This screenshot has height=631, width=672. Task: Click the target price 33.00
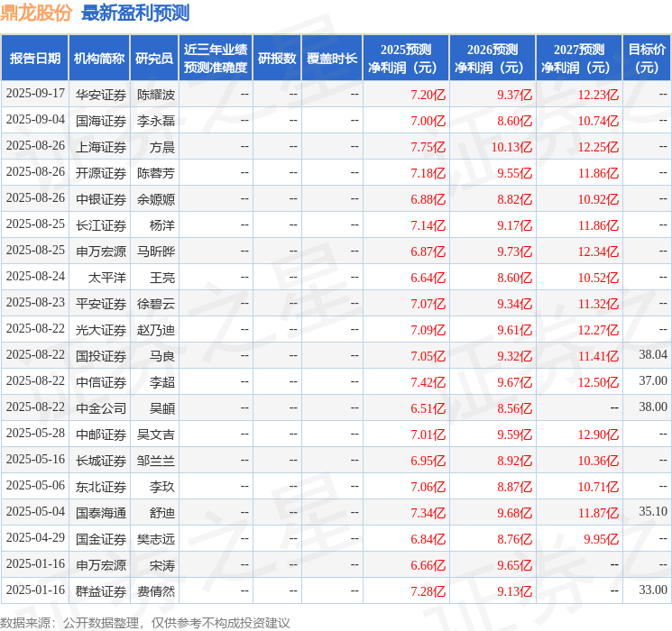coord(653,590)
